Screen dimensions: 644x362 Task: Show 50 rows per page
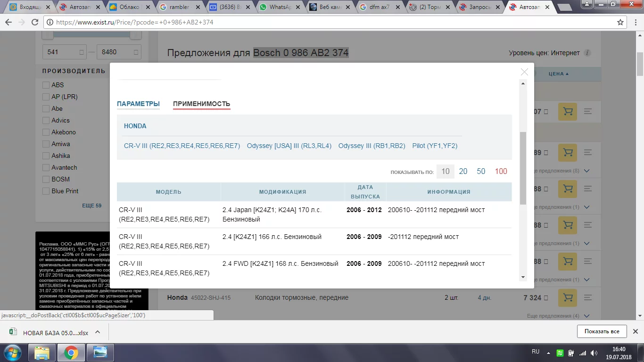pyautogui.click(x=481, y=172)
